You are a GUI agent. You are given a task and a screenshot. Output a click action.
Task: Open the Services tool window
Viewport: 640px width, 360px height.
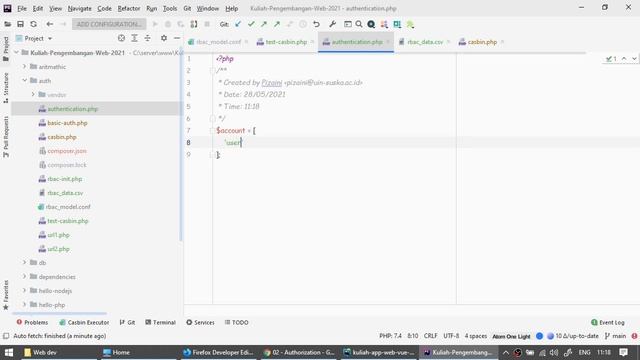tap(200, 322)
